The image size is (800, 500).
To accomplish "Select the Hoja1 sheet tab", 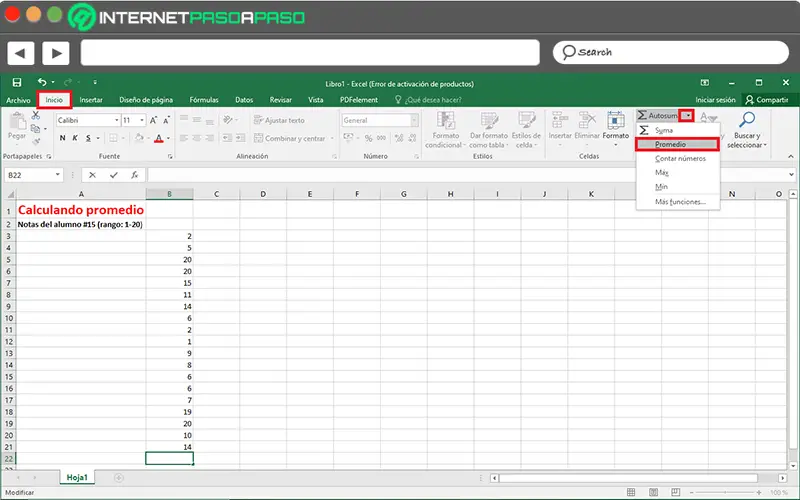I will [77, 478].
